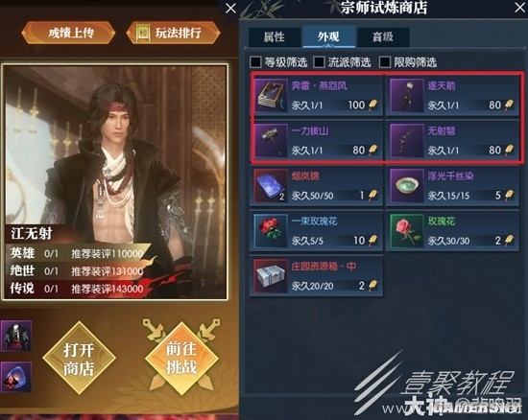Open the 高级 tab
Image resolution: width=528 pixels, height=420 pixels.
point(383,36)
